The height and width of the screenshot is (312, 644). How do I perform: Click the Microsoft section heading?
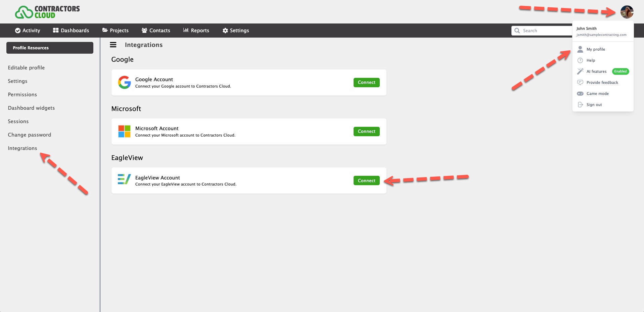126,109
